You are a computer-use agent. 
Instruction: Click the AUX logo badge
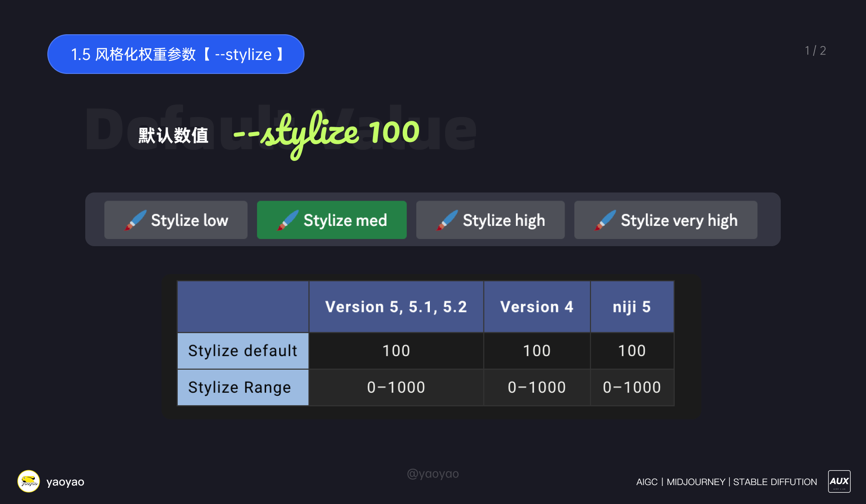(839, 481)
